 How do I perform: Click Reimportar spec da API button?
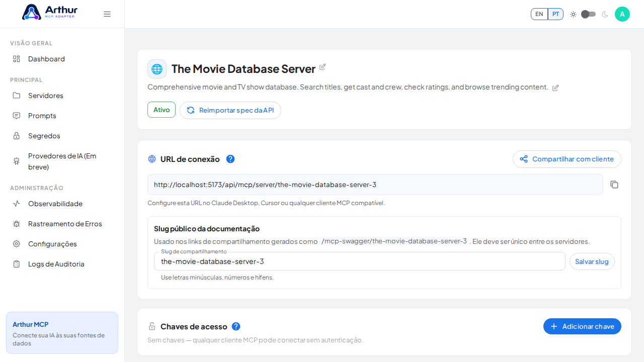[230, 110]
